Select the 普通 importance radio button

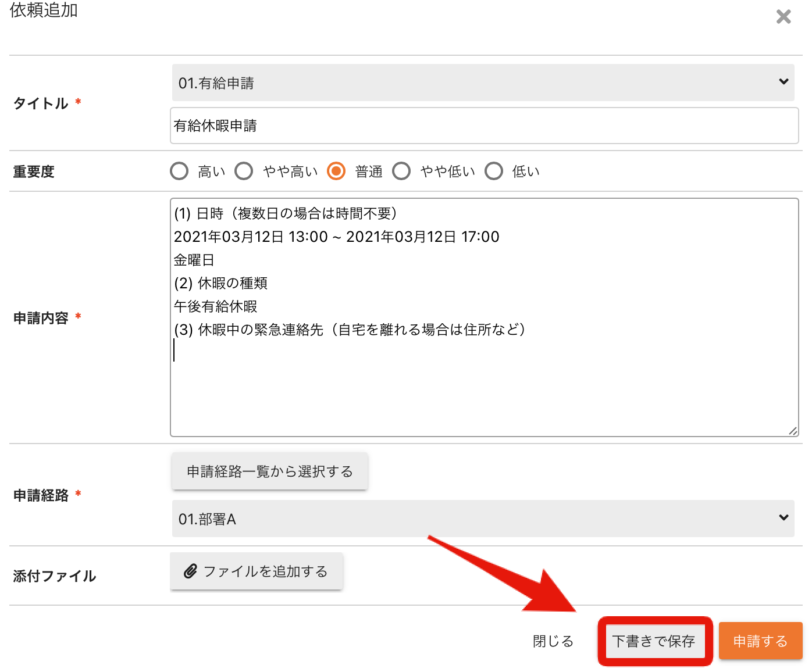(x=336, y=171)
